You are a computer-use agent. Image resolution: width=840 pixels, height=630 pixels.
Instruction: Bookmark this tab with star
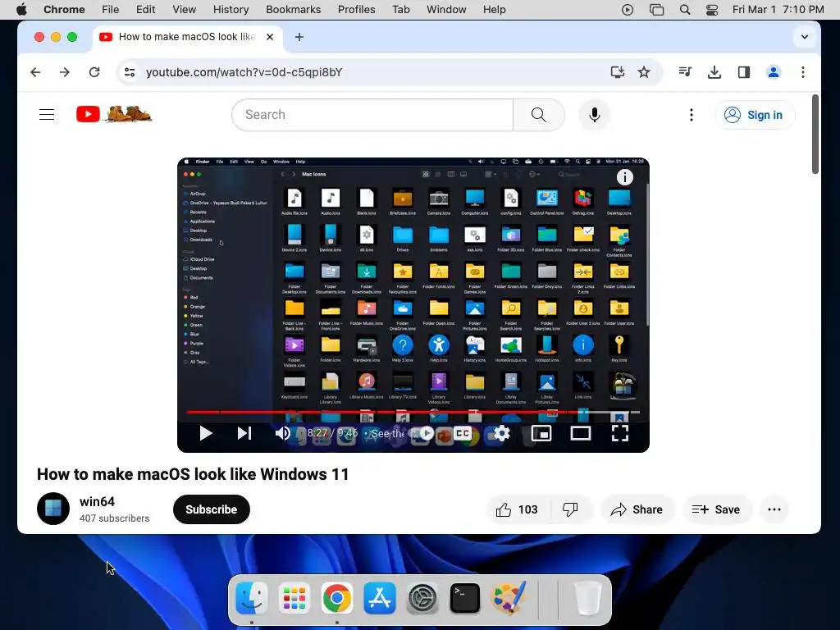coord(644,72)
